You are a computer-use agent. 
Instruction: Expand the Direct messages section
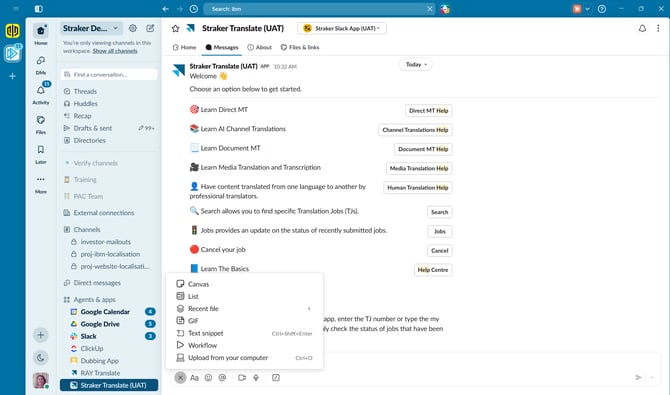[x=97, y=283]
